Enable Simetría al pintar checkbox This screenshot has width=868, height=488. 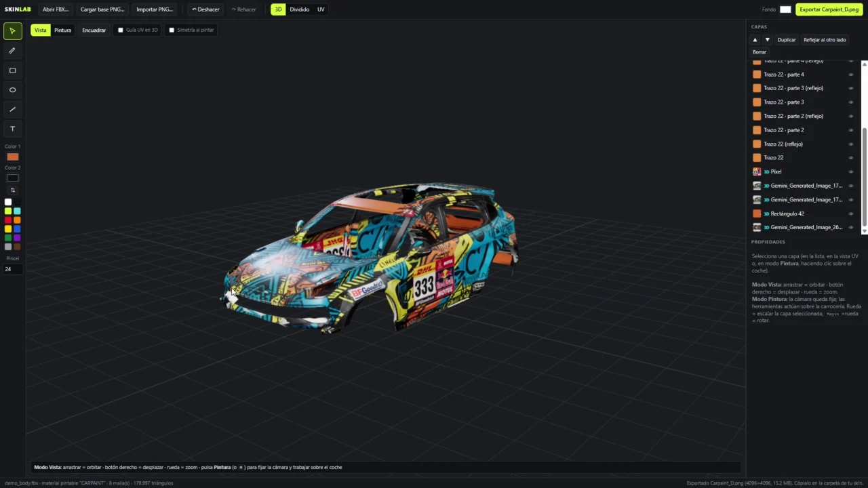pos(172,30)
